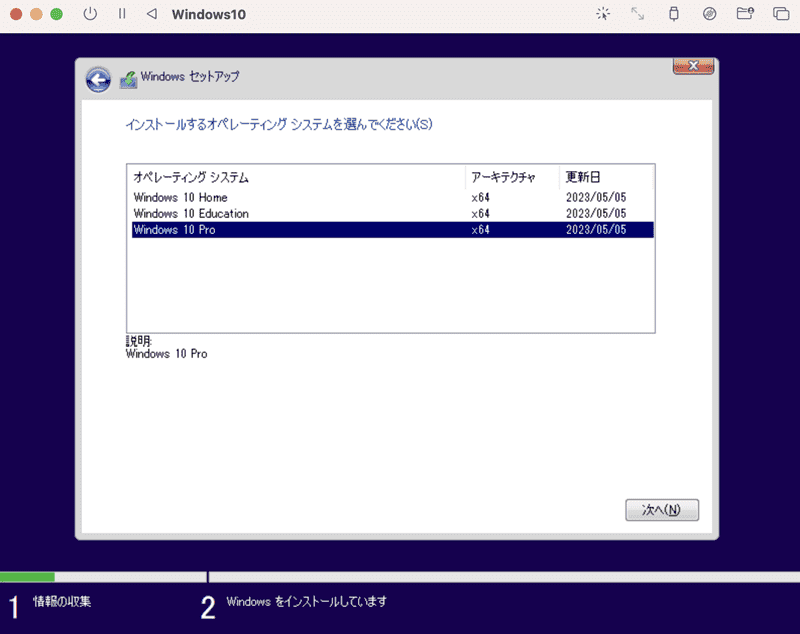Go back with the blue arrow button

pyautogui.click(x=98, y=80)
